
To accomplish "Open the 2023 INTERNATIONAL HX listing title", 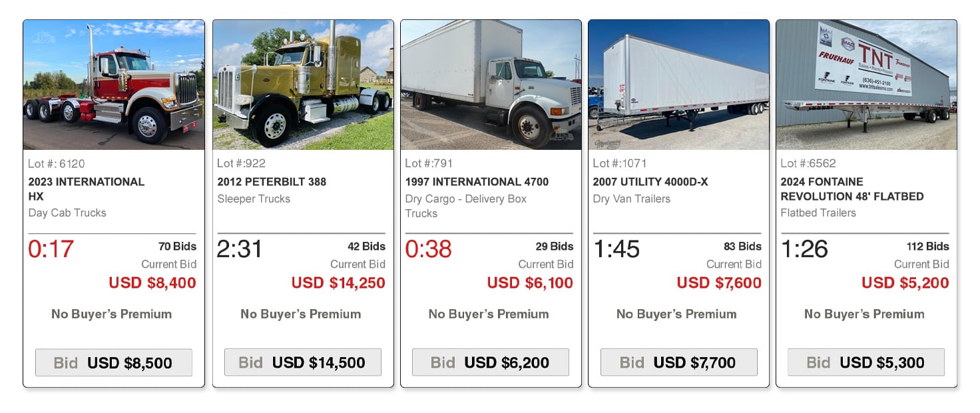I will [x=86, y=189].
